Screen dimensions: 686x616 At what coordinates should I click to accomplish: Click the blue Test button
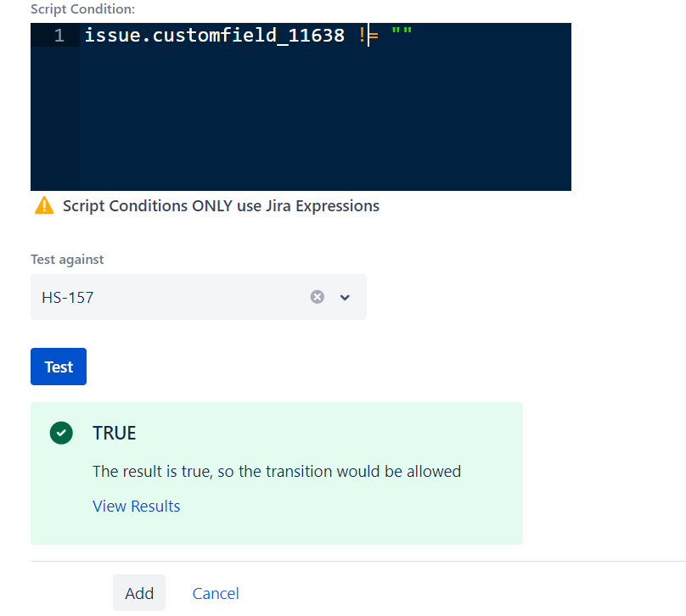point(59,367)
